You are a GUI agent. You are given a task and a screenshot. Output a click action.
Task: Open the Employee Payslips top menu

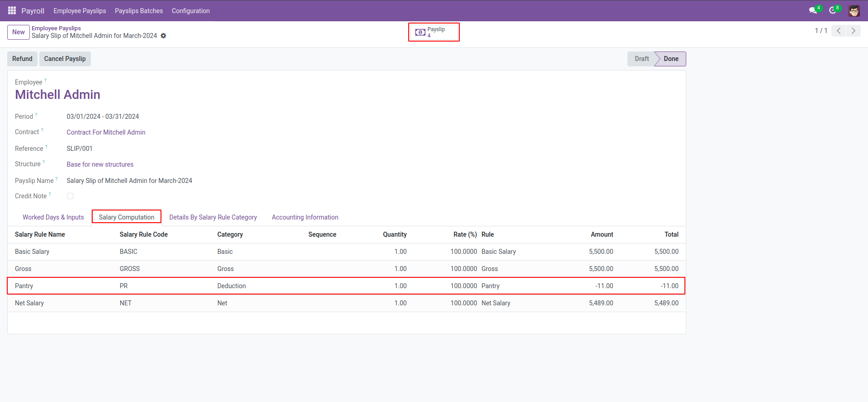pos(80,11)
